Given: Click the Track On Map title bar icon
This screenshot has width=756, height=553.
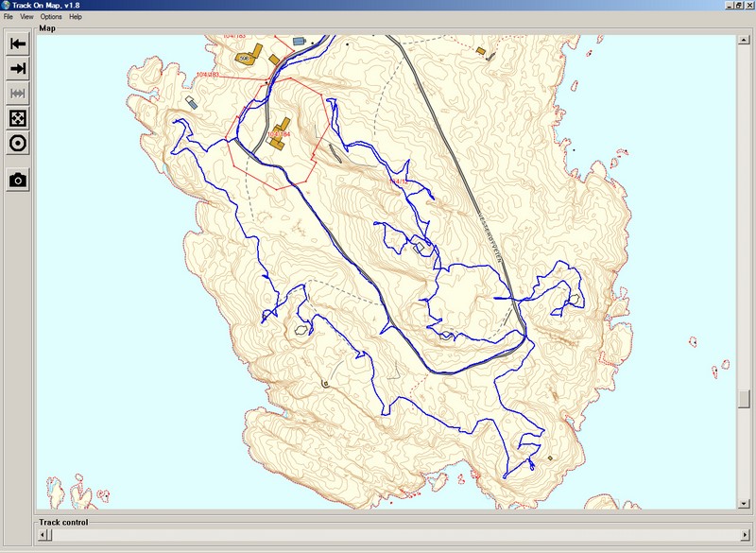Looking at the screenshot, I should [x=7, y=5].
